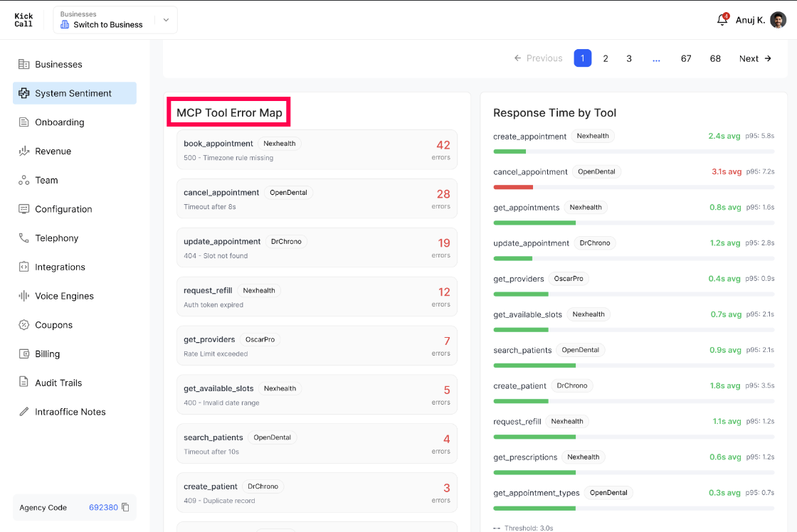Click the cancel_appointment red response bar

513,187
